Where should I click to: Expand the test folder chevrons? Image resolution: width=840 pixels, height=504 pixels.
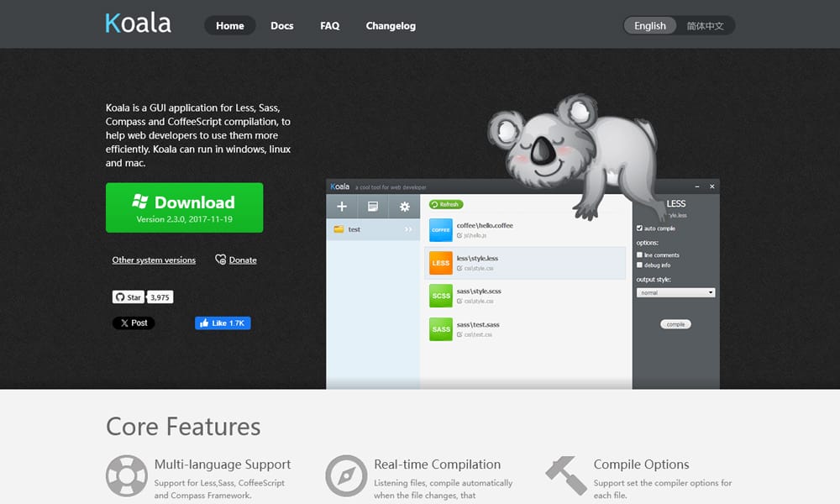pyautogui.click(x=408, y=229)
